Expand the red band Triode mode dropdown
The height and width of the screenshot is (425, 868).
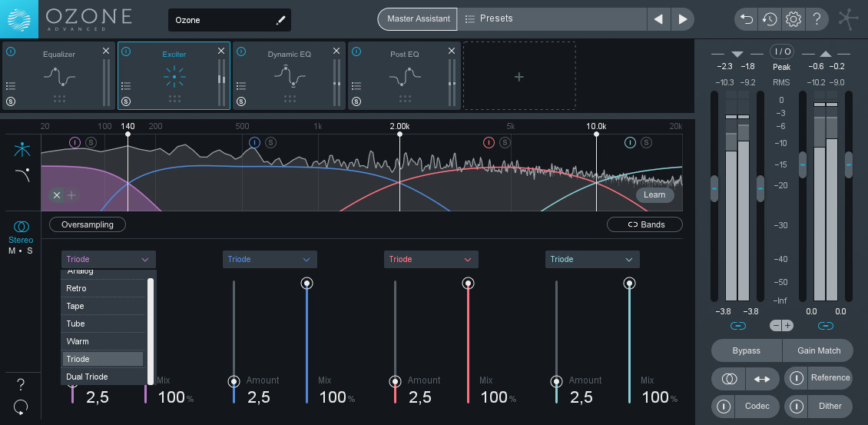pyautogui.click(x=431, y=260)
